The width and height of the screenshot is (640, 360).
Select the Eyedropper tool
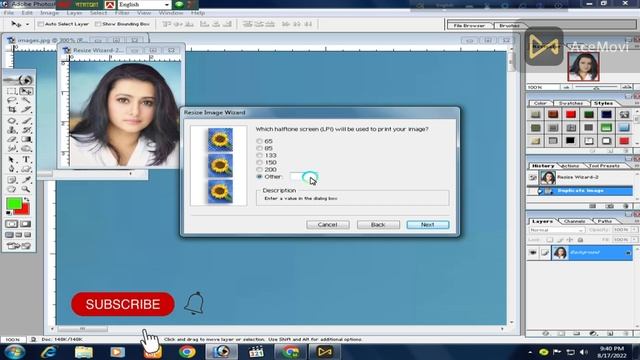[26, 180]
